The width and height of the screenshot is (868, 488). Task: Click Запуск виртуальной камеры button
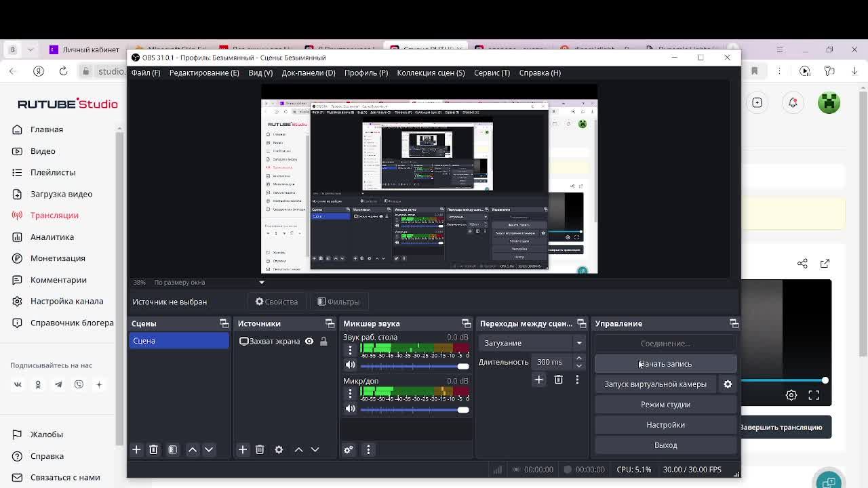tap(655, 384)
